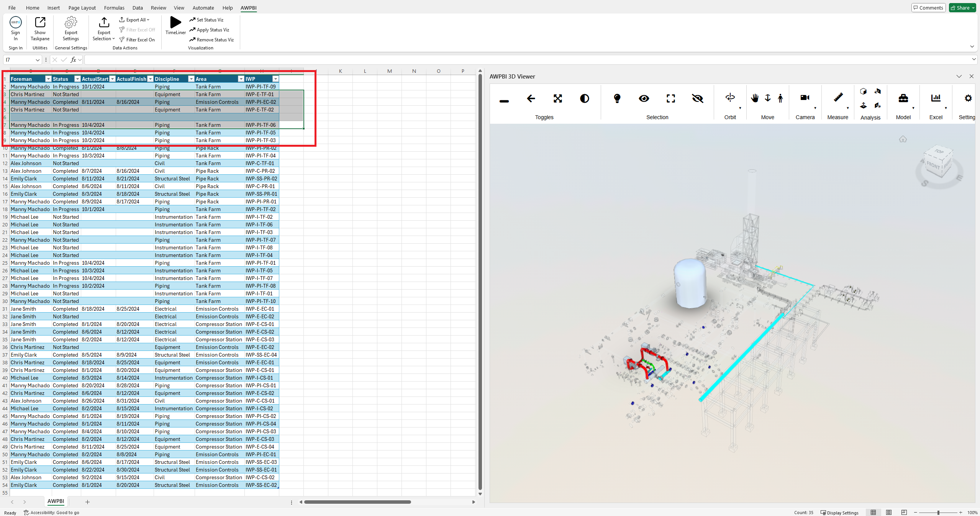The image size is (980, 516).
Task: Select the Orbit tool icon
Action: [x=730, y=98]
